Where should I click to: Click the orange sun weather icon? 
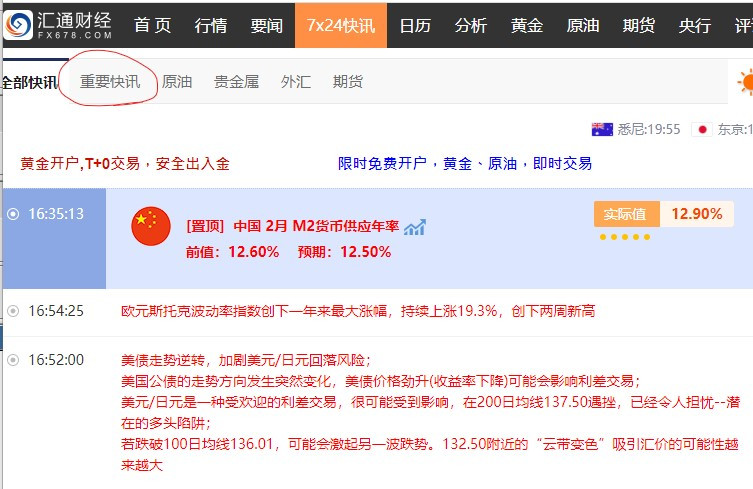pyautogui.click(x=745, y=82)
